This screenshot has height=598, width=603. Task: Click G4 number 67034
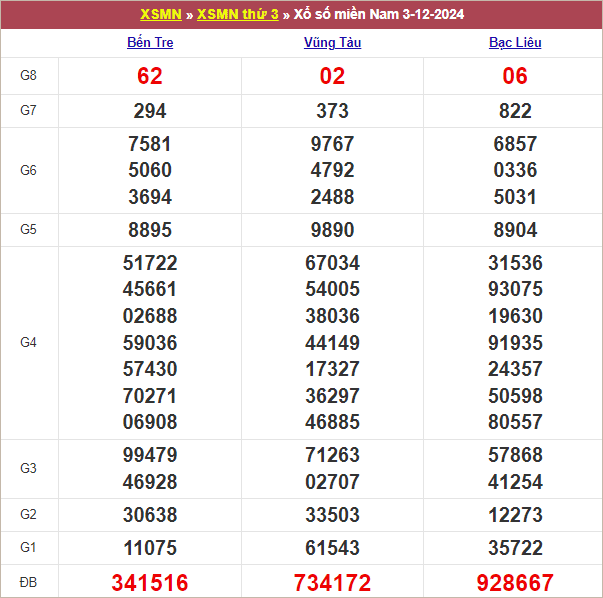[x=332, y=263]
